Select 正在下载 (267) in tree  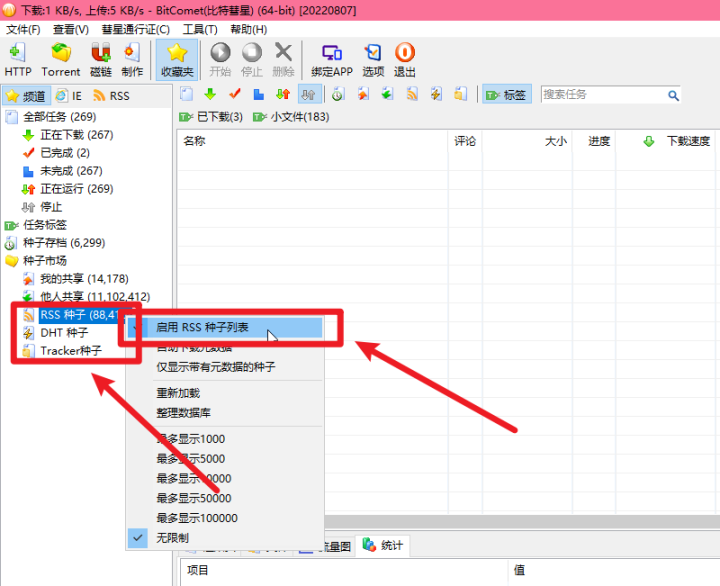pyautogui.click(x=77, y=135)
